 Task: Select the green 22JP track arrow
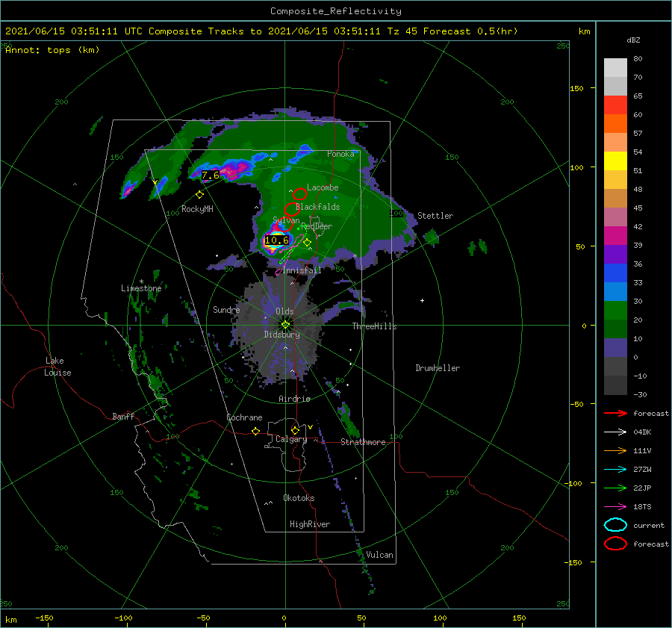coord(615,488)
